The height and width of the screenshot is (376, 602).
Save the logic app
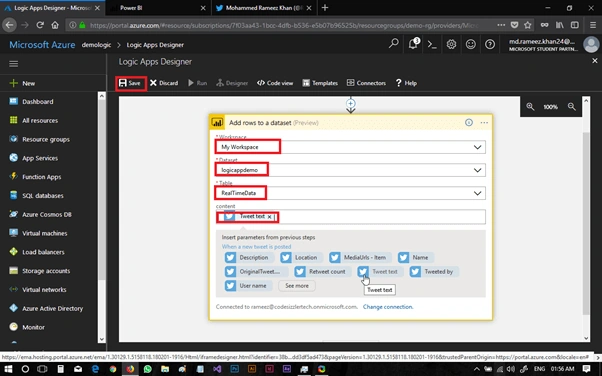click(130, 83)
